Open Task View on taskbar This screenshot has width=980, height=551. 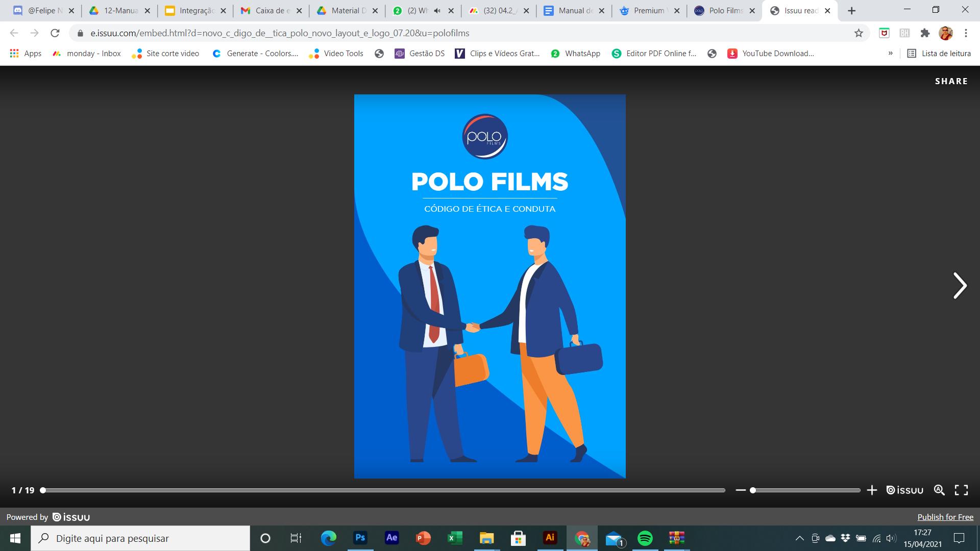296,538
